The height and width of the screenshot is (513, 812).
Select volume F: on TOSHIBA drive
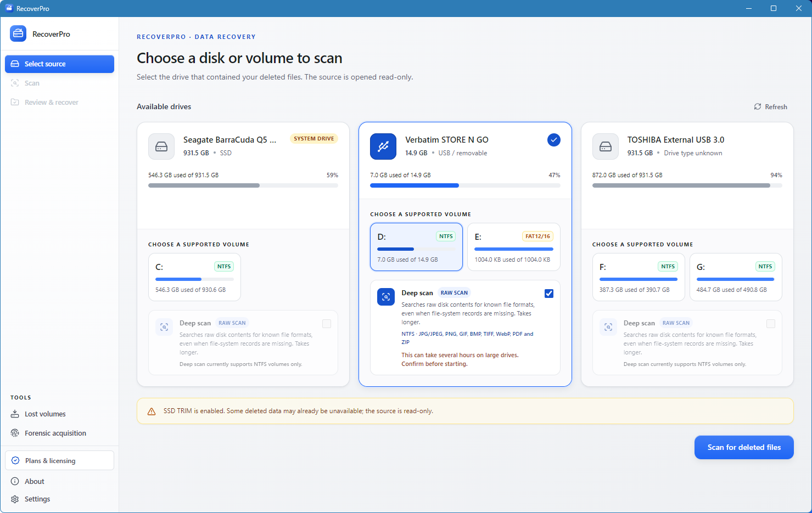pyautogui.click(x=639, y=277)
